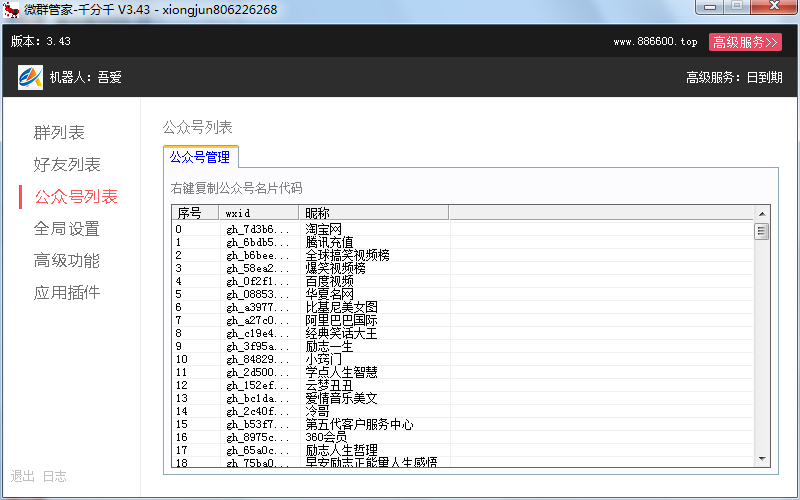Select row 淘宝网
Screen dimensions: 800x500
[463, 230]
